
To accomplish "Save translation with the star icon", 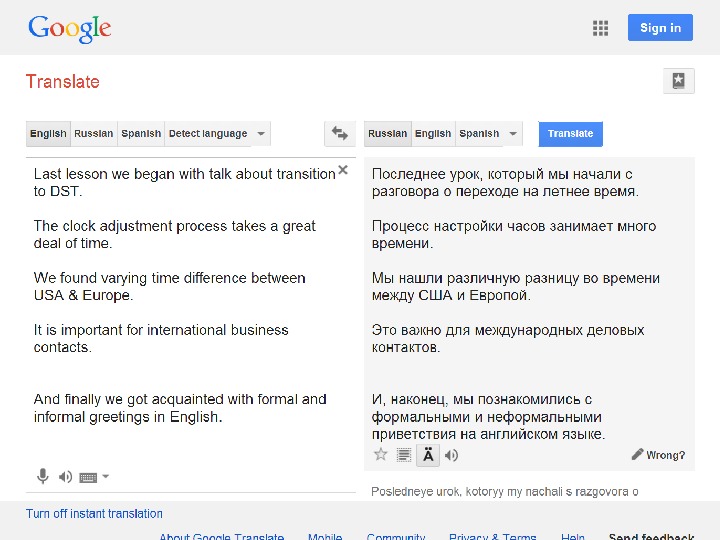I will click(x=380, y=455).
